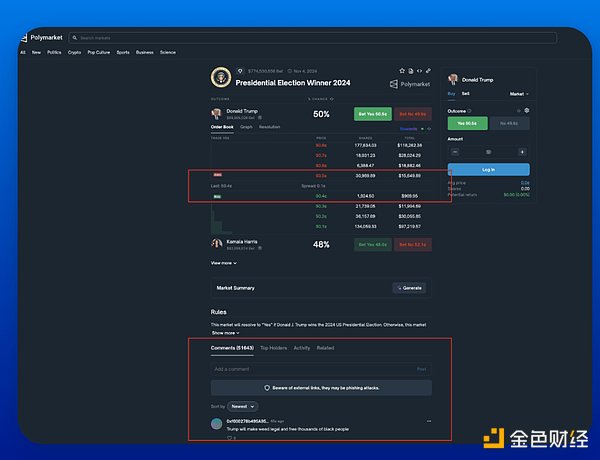
Task: Bookmark the market with the star icon
Action: 401,71
